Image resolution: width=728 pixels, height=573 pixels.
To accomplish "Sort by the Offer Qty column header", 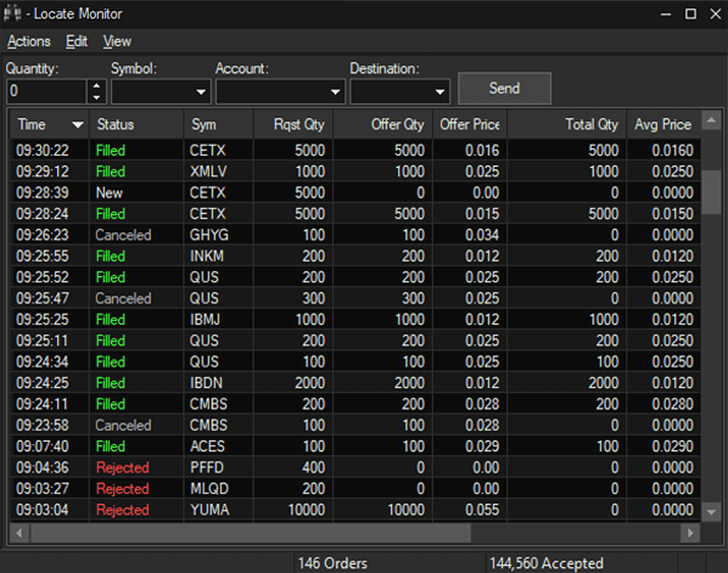I will pos(383,124).
